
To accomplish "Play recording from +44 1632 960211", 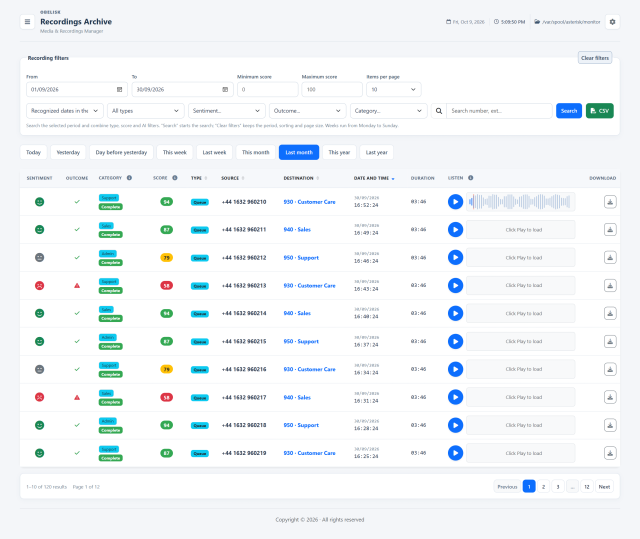I will (455, 230).
